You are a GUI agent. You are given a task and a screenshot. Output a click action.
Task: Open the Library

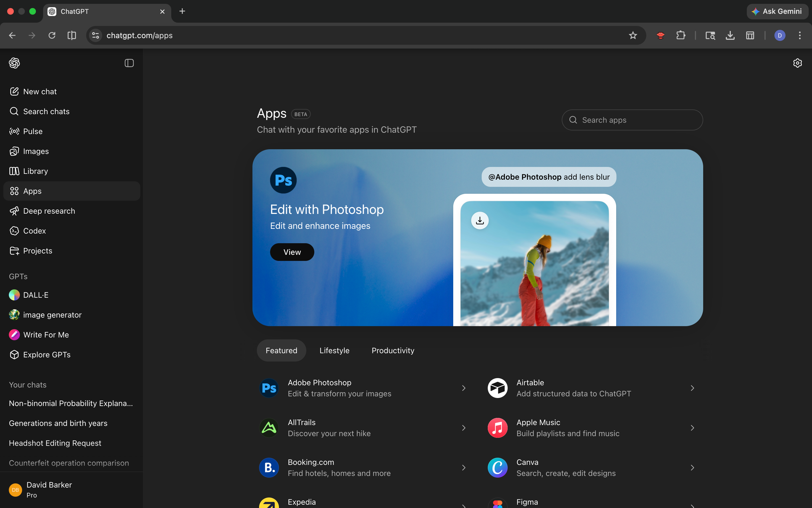click(x=72, y=171)
